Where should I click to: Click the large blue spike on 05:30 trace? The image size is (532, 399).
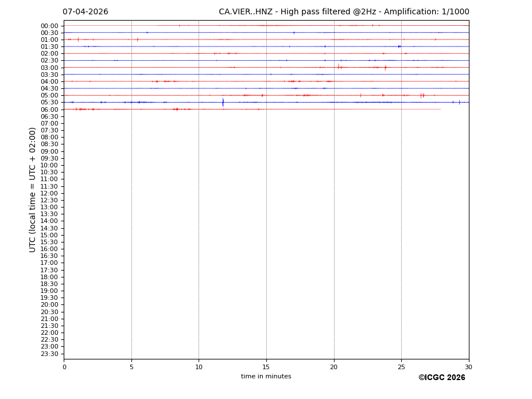pyautogui.click(x=223, y=102)
